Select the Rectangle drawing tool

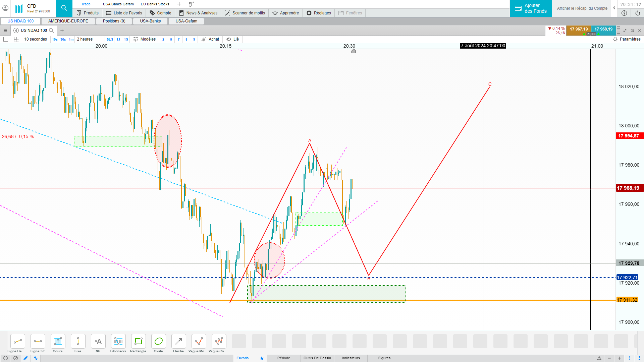pos(138,342)
